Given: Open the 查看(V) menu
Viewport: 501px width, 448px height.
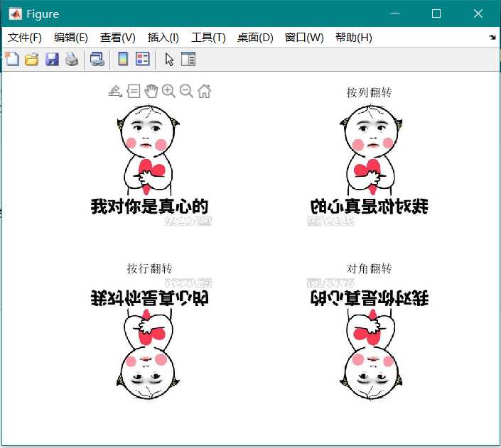Looking at the screenshot, I should (118, 38).
